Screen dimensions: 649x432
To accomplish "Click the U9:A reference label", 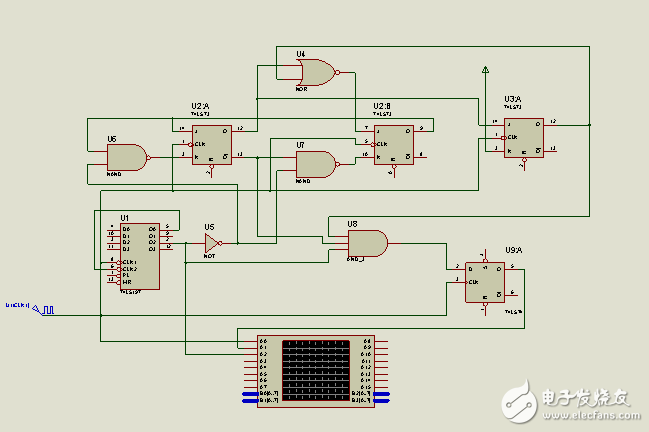I will (512, 249).
